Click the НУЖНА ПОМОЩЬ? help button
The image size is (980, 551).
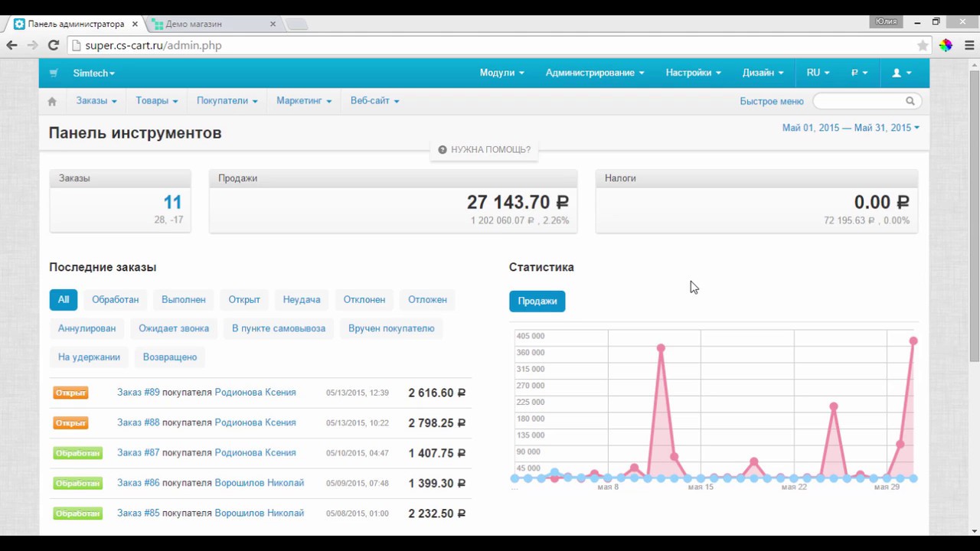pyautogui.click(x=484, y=150)
